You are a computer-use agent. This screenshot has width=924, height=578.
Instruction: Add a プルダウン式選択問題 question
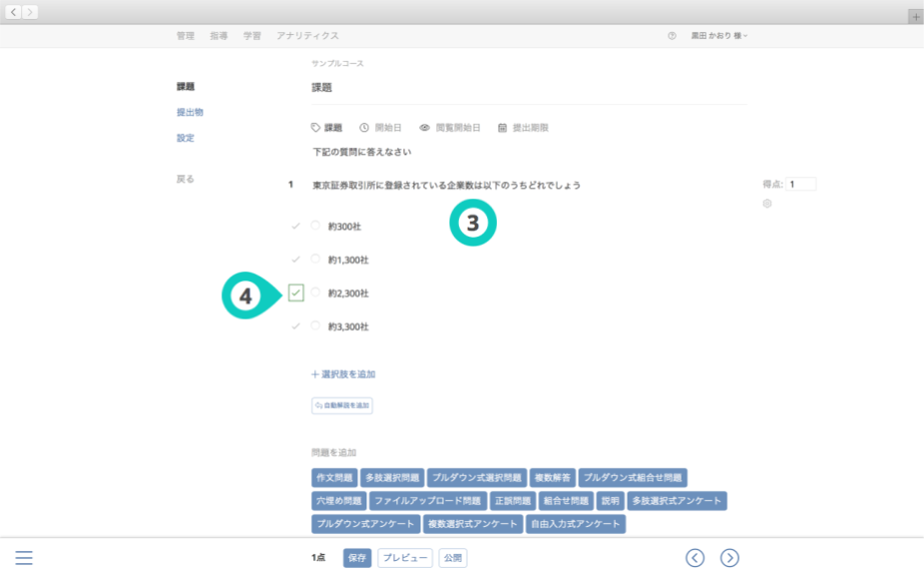477,478
